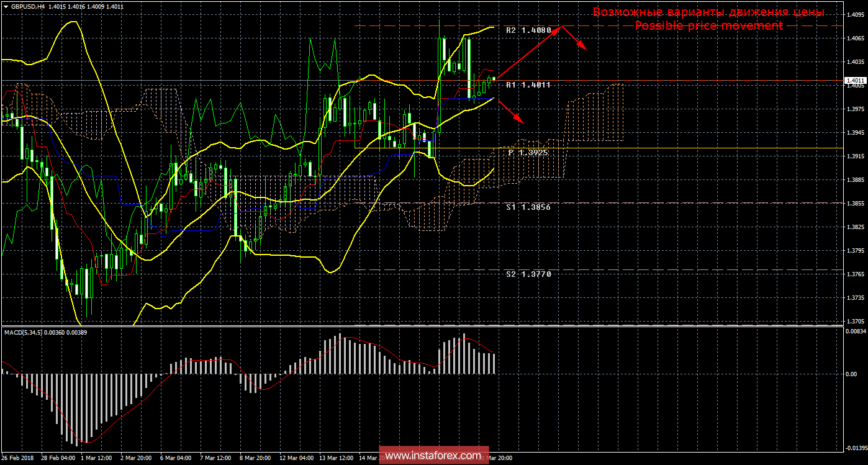Click the 1 Mar 12:00 label on the time axis
868x465 pixels.
tap(97, 458)
